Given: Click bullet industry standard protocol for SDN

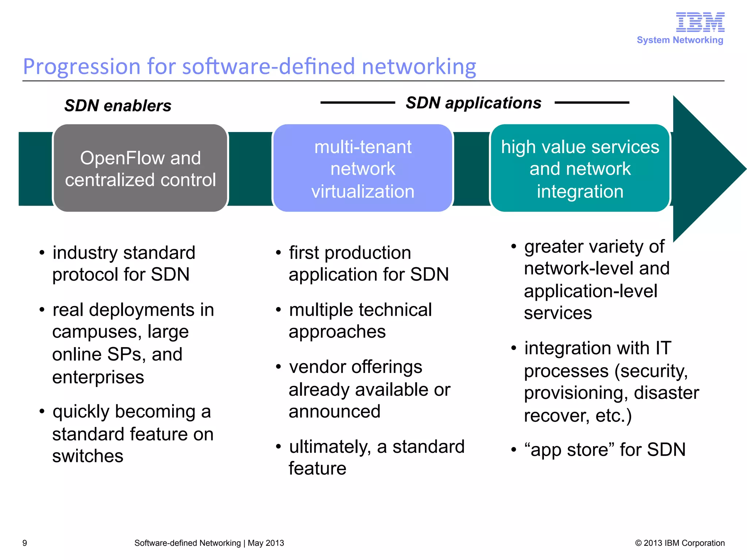Looking at the screenshot, I should tap(124, 263).
